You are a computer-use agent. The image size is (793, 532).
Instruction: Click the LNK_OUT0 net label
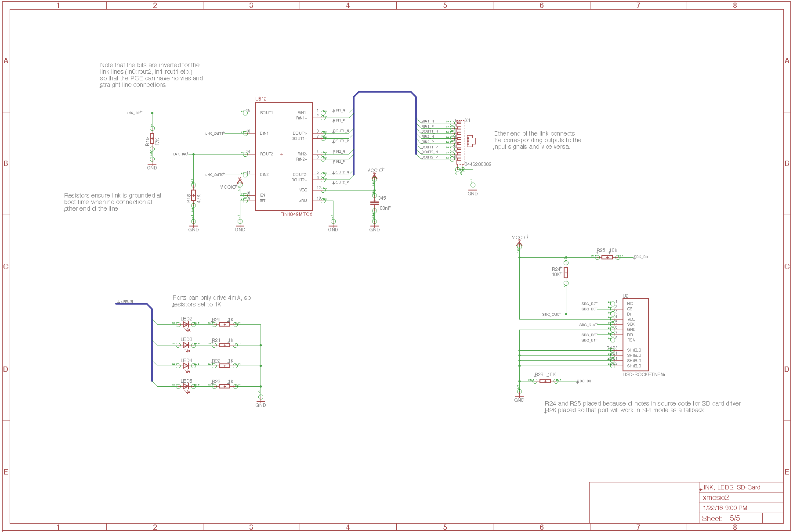(x=214, y=175)
